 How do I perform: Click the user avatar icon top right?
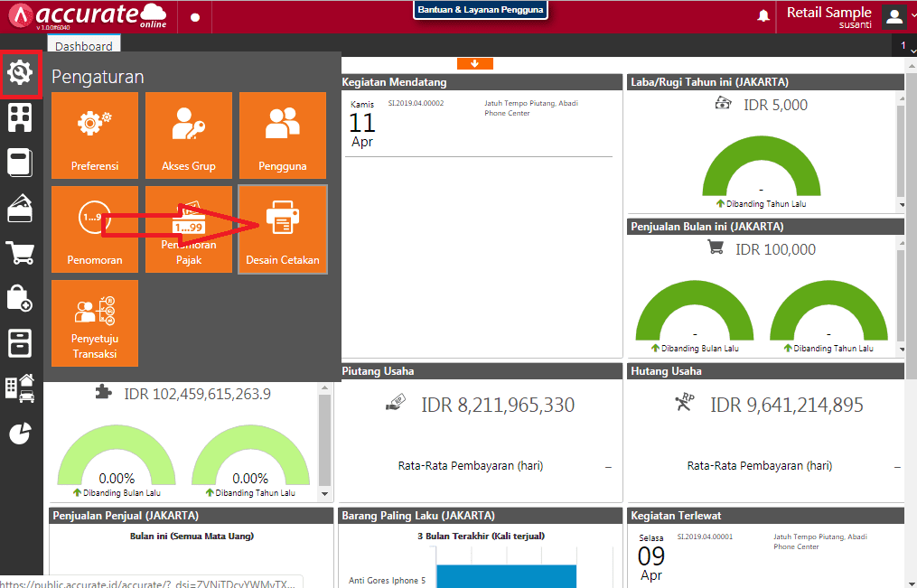[893, 15]
